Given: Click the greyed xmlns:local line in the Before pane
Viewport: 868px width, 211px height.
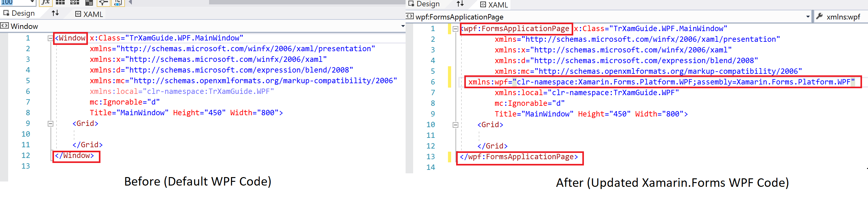Looking at the screenshot, I should 182,91.
